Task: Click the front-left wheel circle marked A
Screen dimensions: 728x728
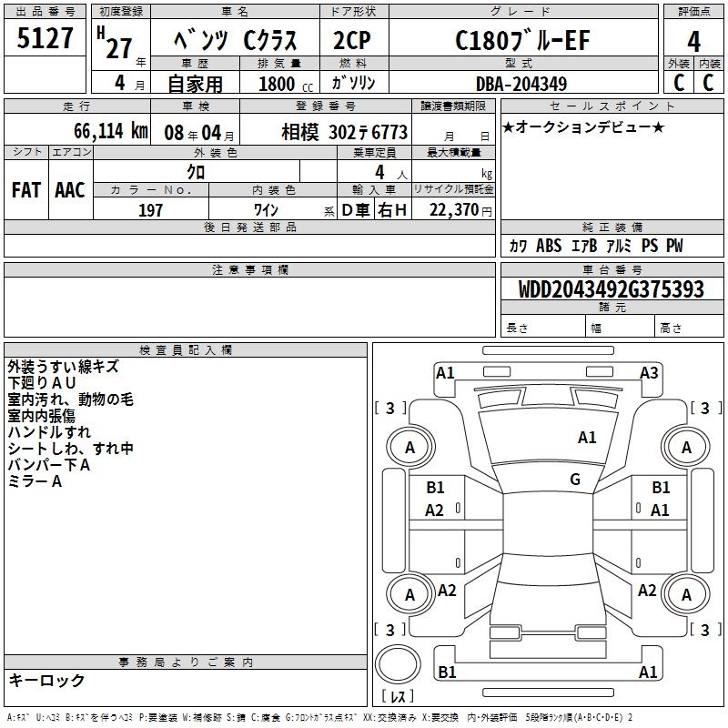Action: pos(409,447)
